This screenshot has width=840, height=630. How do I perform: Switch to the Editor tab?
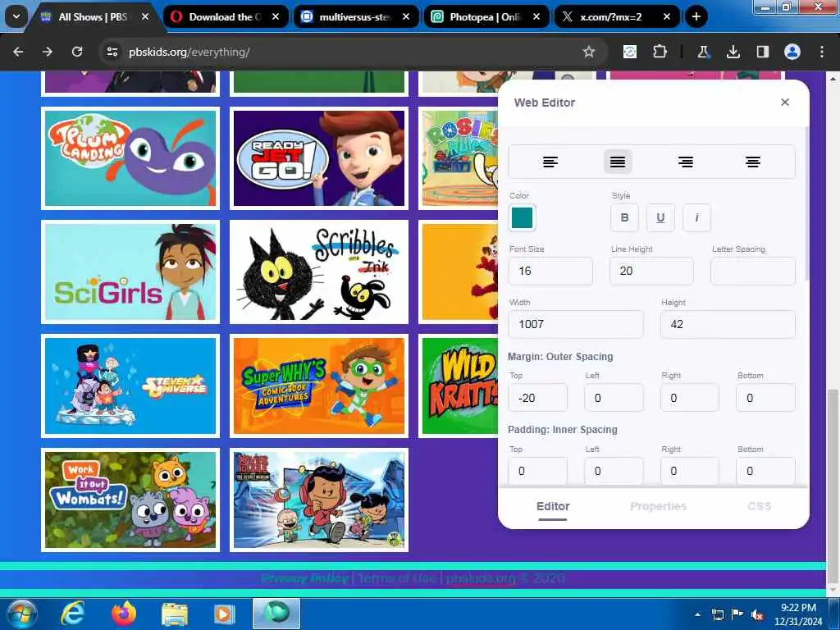pyautogui.click(x=553, y=506)
